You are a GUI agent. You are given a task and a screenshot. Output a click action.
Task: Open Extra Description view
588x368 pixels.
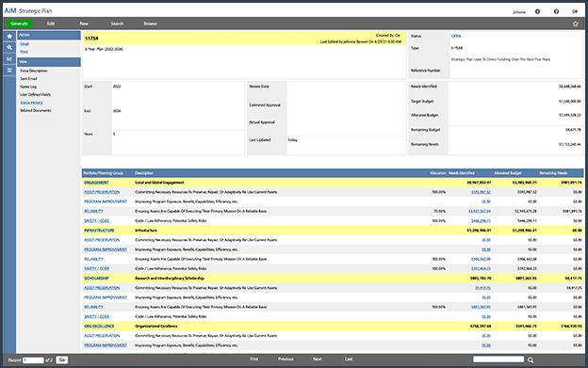pos(34,71)
